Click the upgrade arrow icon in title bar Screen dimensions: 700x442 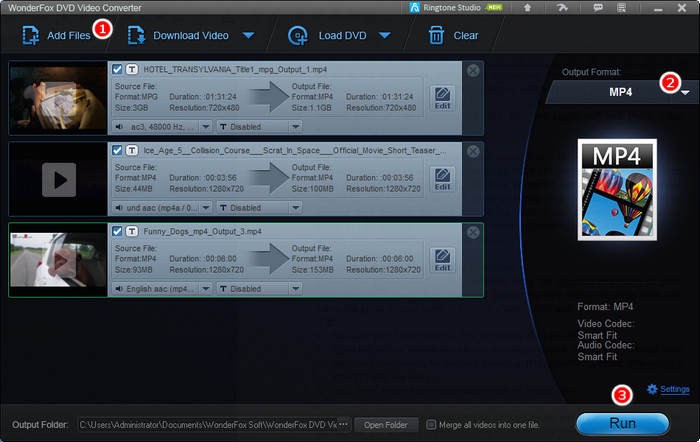click(x=527, y=8)
